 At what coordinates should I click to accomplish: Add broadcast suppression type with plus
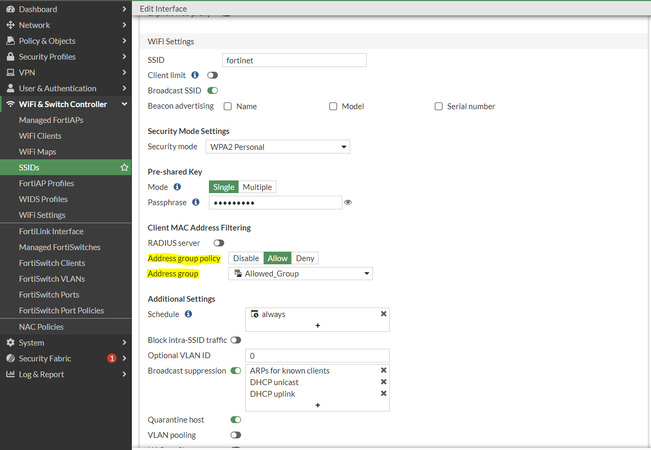[318, 405]
